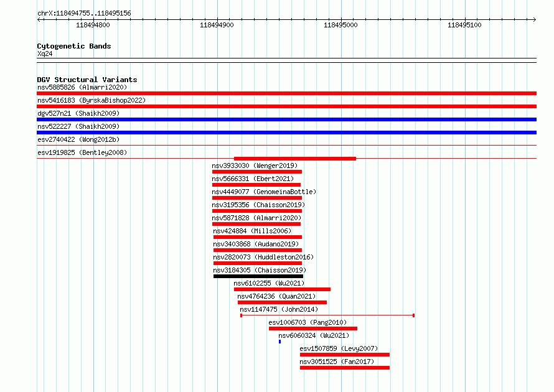The height and width of the screenshot is (392, 554).
Task: Open nsv424884 (Mills2006) label
Action: click(252, 231)
